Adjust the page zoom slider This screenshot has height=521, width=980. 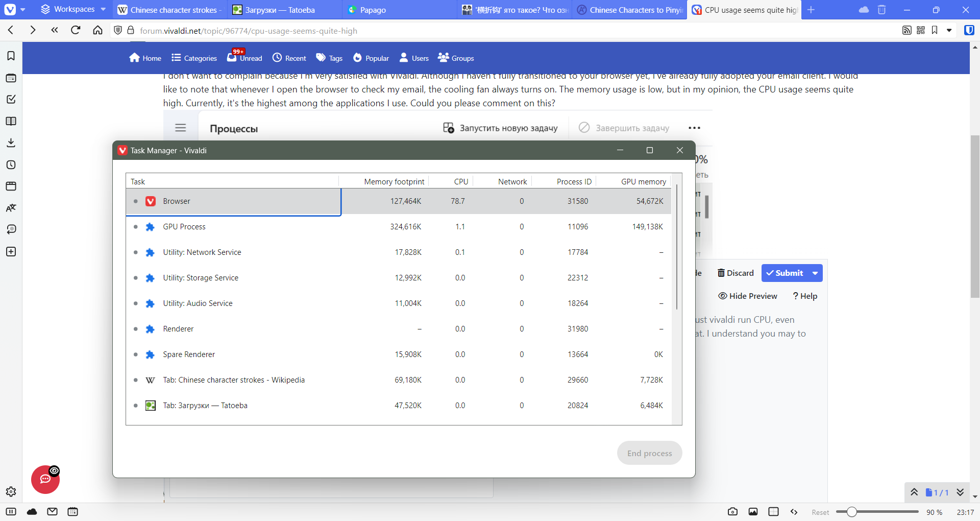click(x=851, y=512)
